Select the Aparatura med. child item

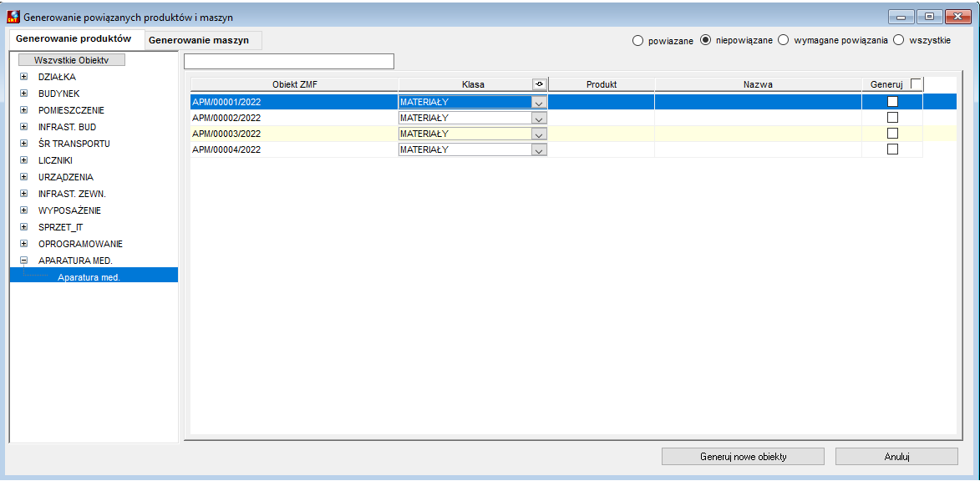pos(88,277)
